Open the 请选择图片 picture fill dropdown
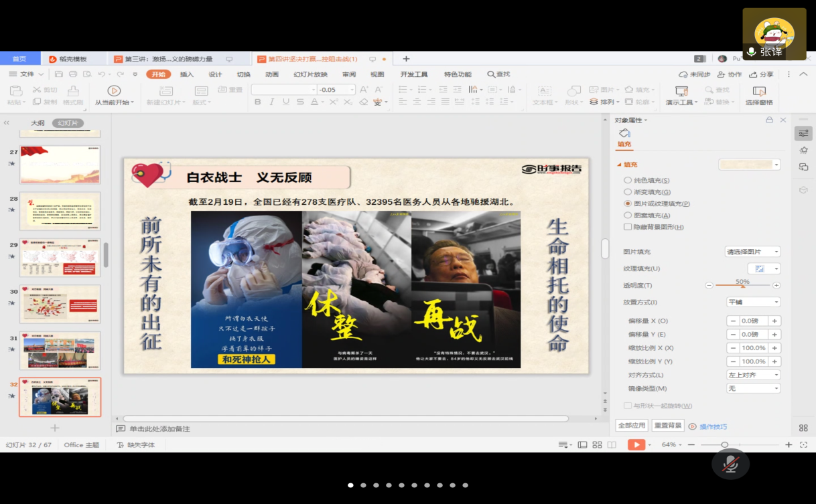 (x=753, y=252)
